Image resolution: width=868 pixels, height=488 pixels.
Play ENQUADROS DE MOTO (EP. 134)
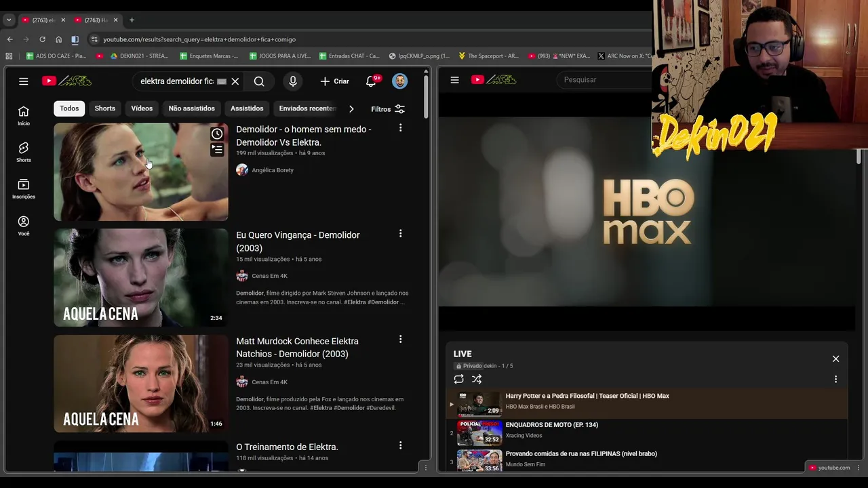(647, 433)
